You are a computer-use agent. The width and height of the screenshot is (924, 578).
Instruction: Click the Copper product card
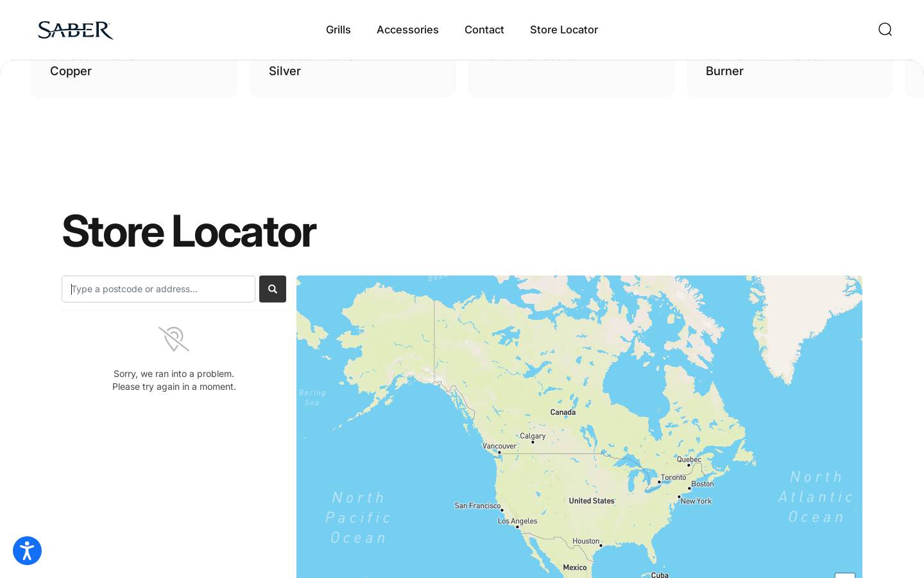pos(134,78)
